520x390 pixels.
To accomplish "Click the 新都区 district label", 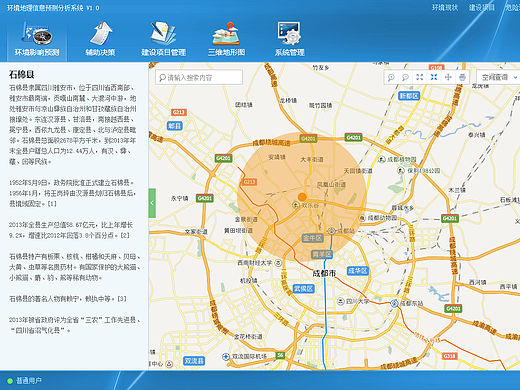I will point(409,96).
